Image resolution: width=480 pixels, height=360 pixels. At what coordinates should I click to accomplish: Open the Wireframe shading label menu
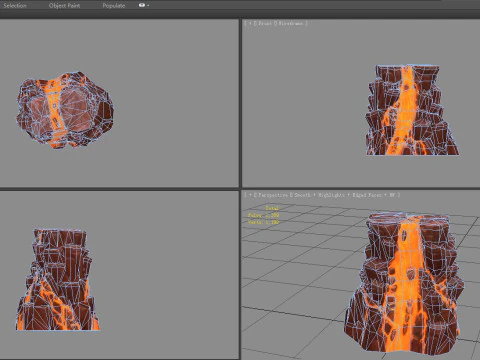click(x=291, y=23)
